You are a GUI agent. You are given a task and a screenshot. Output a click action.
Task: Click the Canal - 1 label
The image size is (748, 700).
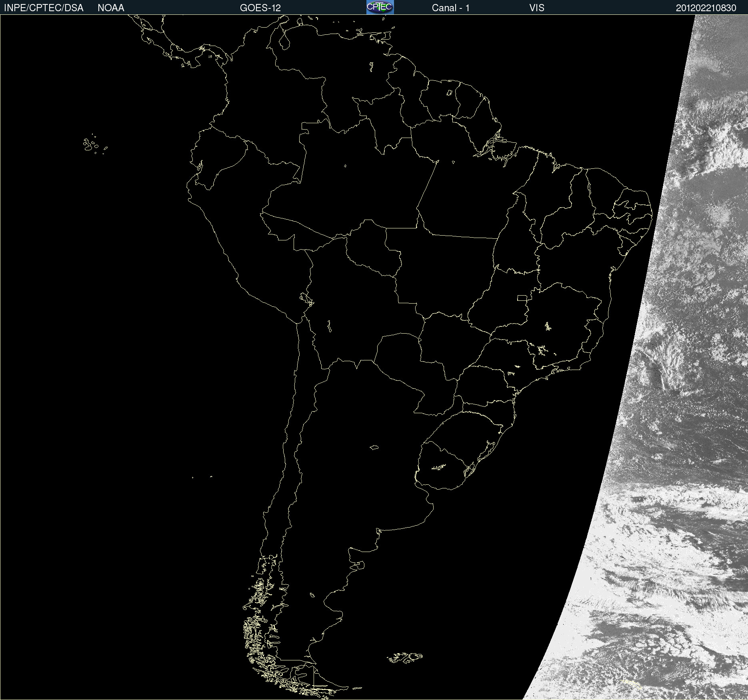pyautogui.click(x=450, y=8)
